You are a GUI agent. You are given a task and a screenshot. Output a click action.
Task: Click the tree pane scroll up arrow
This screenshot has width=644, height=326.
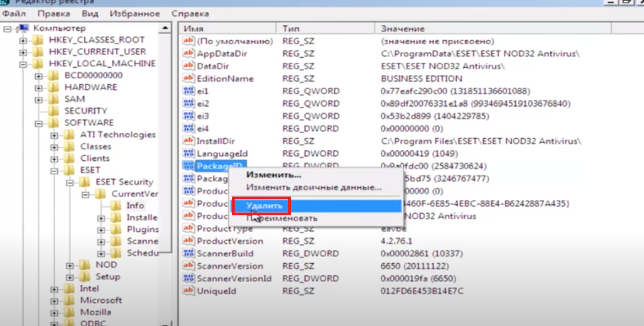click(165, 28)
